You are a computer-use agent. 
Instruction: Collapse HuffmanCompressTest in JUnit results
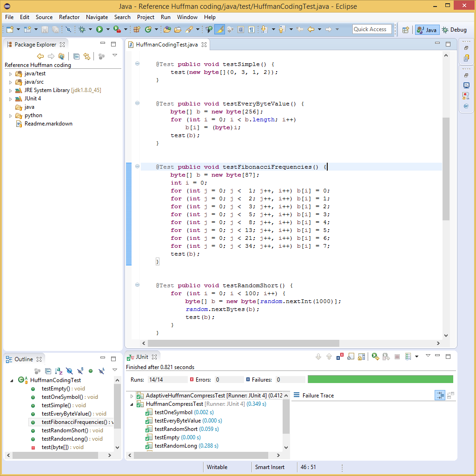[x=132, y=404]
